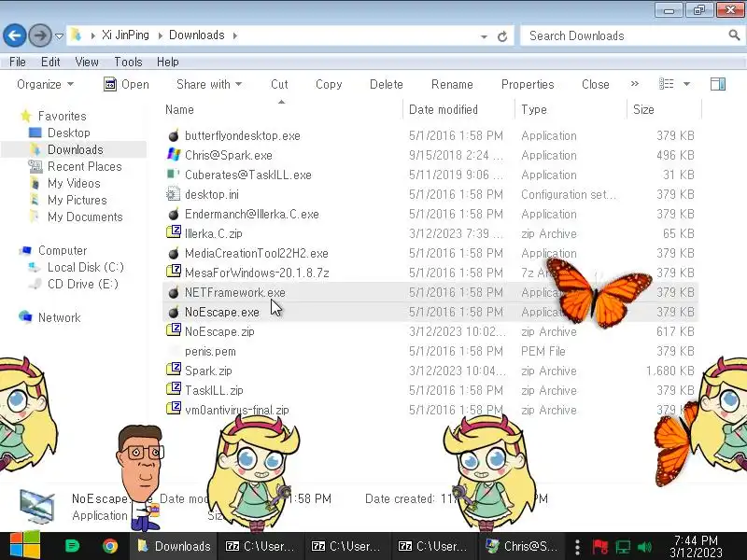The width and height of the screenshot is (747, 560).
Task: Expand the Share with dropdown
Action: coord(209,84)
